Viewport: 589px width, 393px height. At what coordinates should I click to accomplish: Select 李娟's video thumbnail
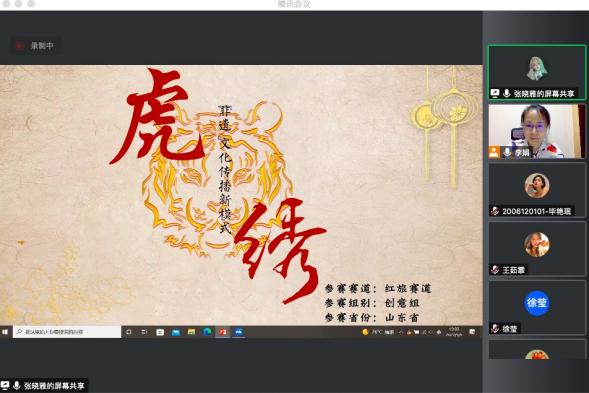coord(537,131)
